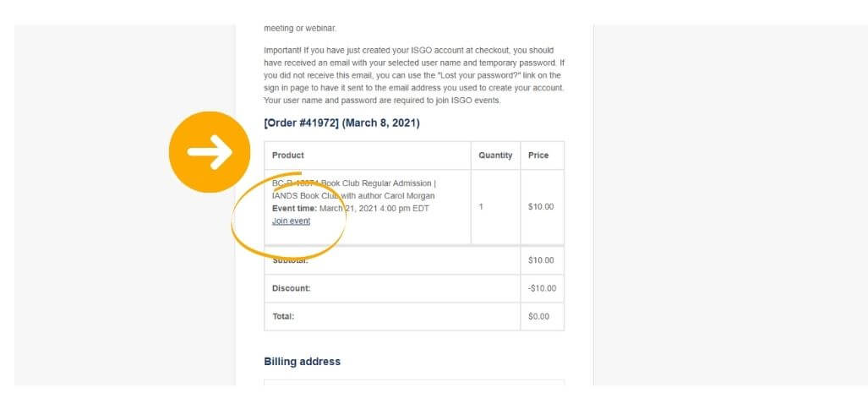Click the Subtotal amount $10.00
Viewport: 868px width, 404px height.
541,260
